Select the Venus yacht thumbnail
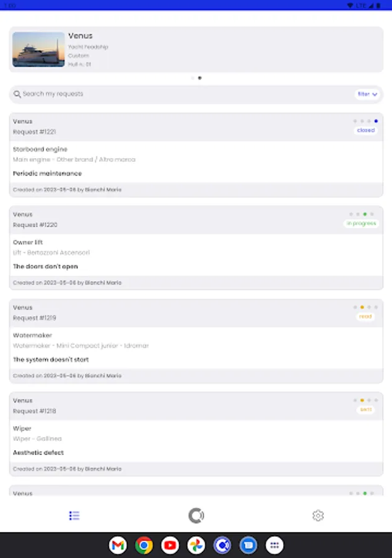Viewport: 392px width, 558px height. click(x=38, y=50)
